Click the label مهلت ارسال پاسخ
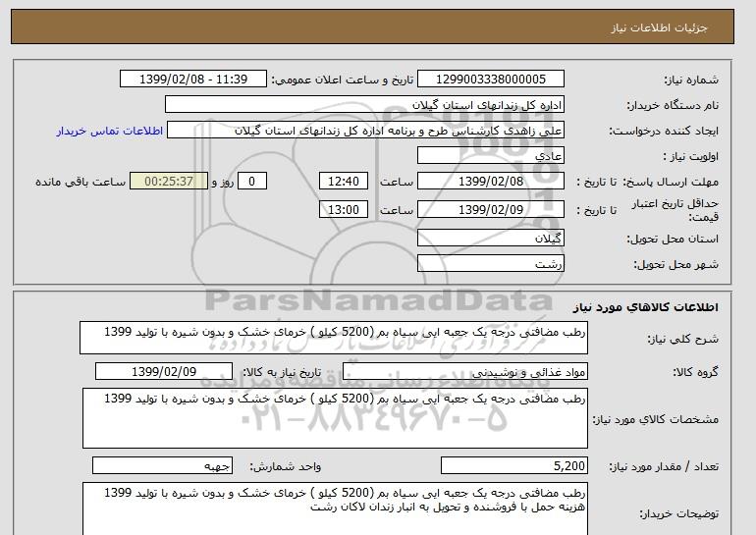Screen dimensions: 756x535 [x=672, y=182]
